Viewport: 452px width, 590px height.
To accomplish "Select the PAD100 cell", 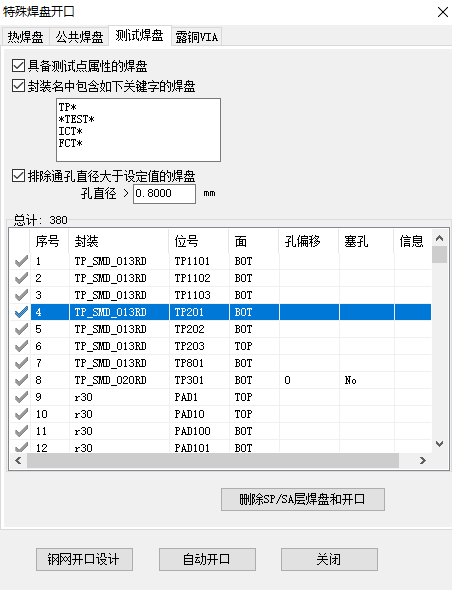I will pos(199,431).
